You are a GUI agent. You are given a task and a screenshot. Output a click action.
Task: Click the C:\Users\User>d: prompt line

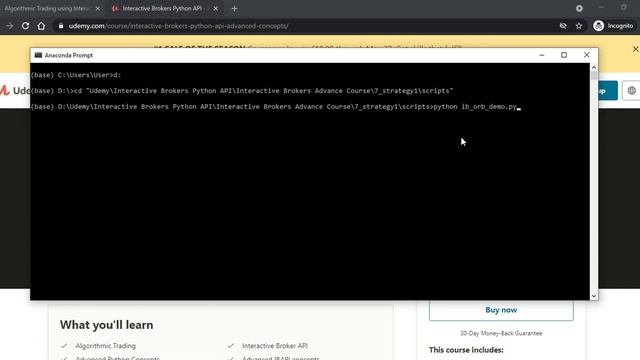click(x=76, y=75)
